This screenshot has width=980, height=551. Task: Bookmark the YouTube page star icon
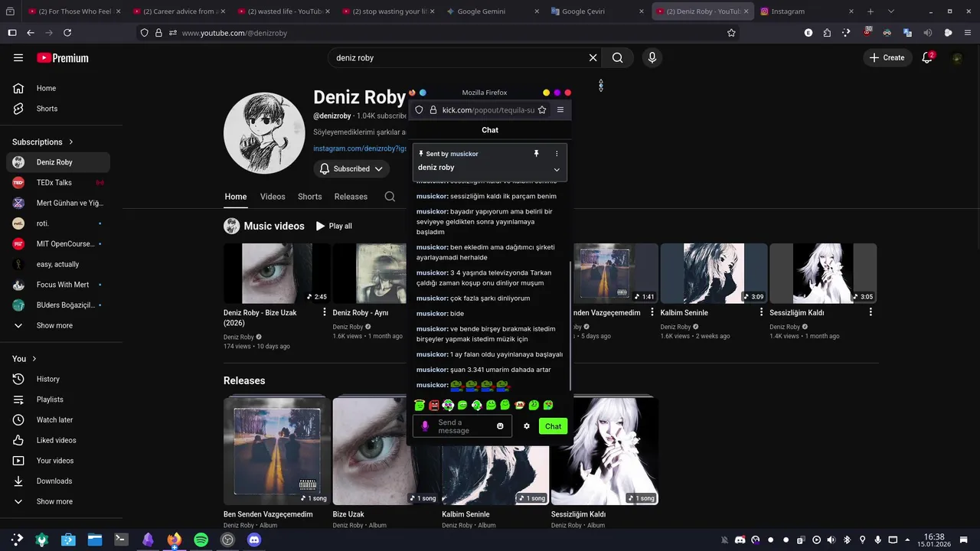pos(731,33)
